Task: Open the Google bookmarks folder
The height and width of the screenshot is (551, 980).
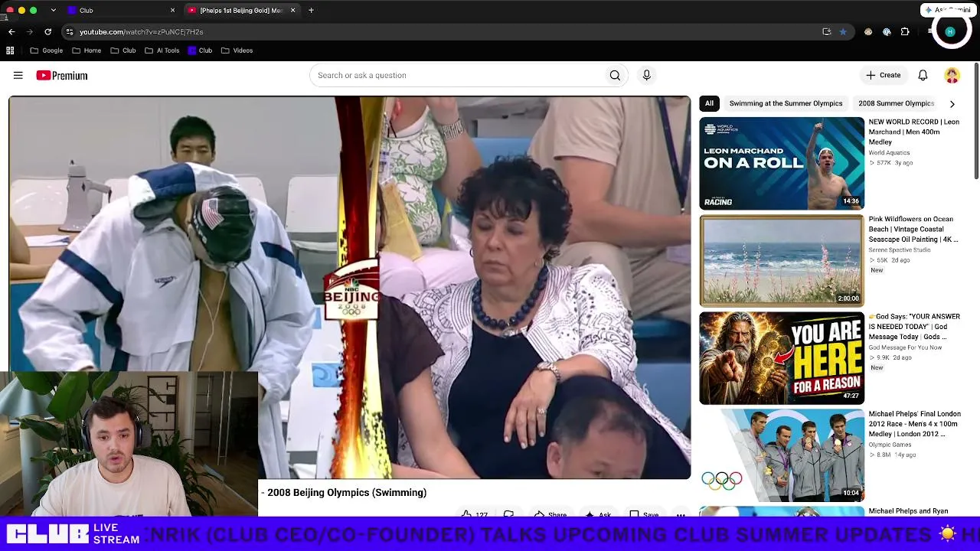Action: pyautogui.click(x=46, y=51)
